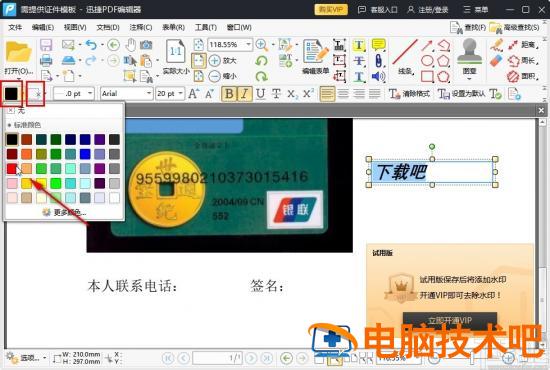Open the 视图(V) view menu
This screenshot has width=550, height=370.
pos(75,27)
